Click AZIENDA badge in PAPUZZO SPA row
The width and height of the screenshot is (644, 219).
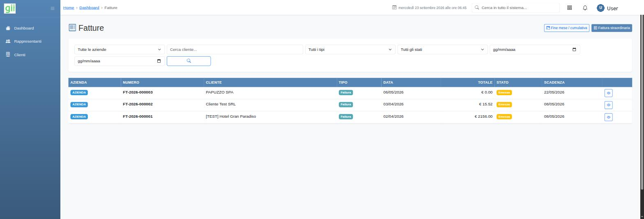79,93
